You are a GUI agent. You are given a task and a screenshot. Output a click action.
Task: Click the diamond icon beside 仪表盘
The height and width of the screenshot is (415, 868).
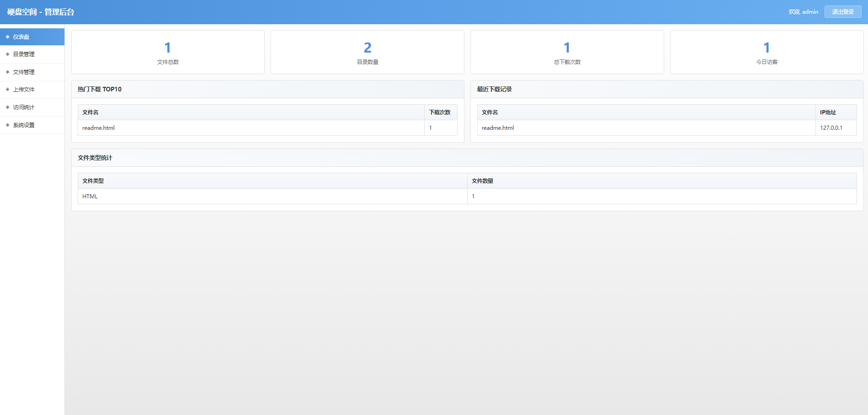8,37
